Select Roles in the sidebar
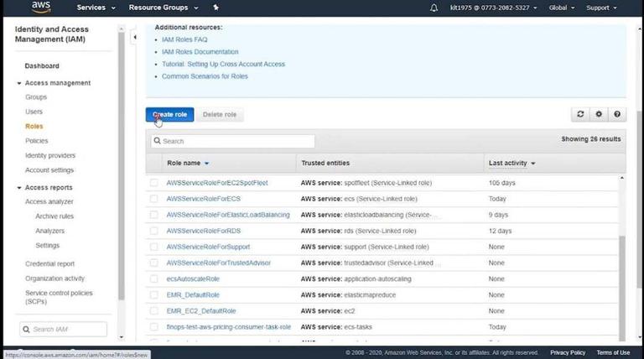The width and height of the screenshot is (644, 359). coord(34,126)
